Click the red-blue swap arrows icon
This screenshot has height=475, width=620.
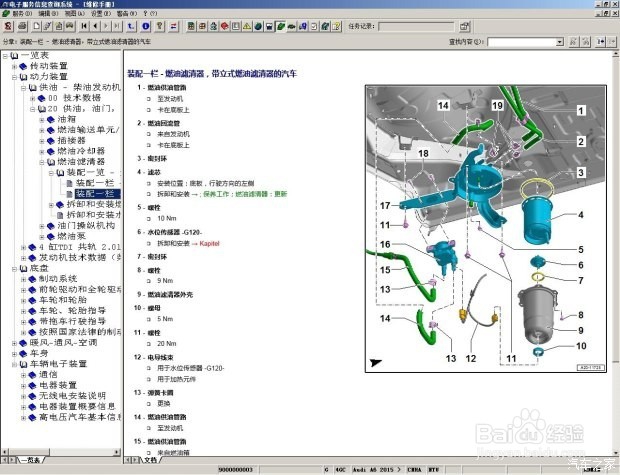[174, 26]
